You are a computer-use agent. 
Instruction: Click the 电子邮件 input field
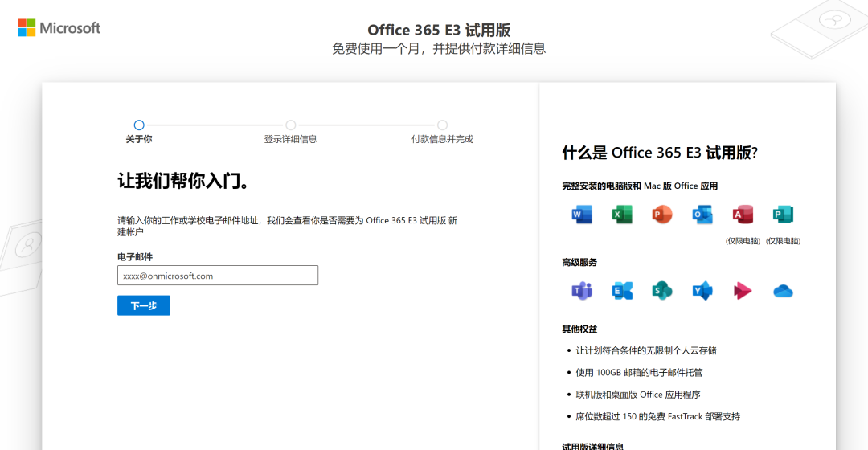pos(218,276)
